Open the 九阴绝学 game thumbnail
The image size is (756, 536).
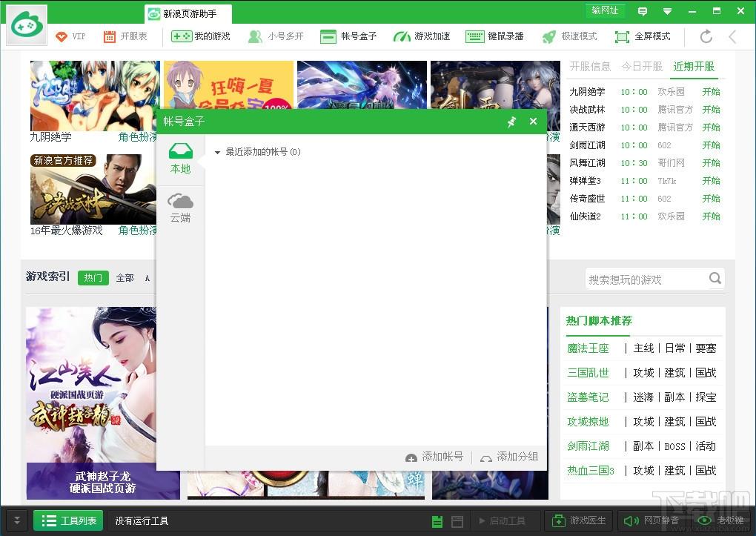click(x=94, y=96)
